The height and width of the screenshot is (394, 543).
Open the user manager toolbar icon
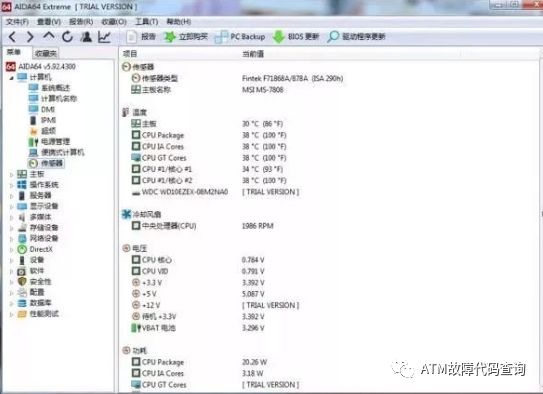click(x=86, y=37)
